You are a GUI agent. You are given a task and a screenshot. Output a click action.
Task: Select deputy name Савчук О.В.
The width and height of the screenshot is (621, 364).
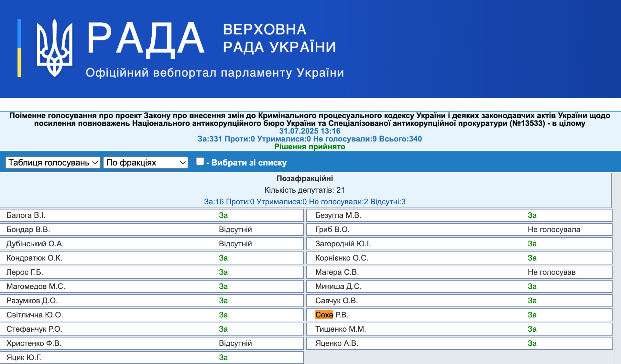[x=337, y=301]
